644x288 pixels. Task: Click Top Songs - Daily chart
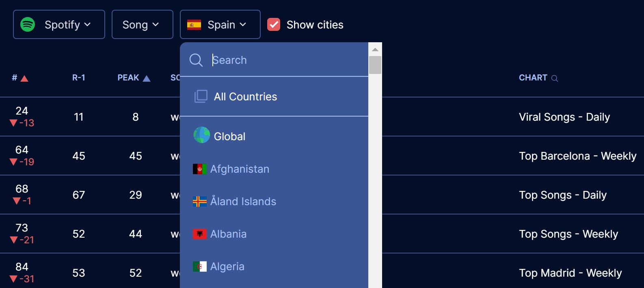563,195
